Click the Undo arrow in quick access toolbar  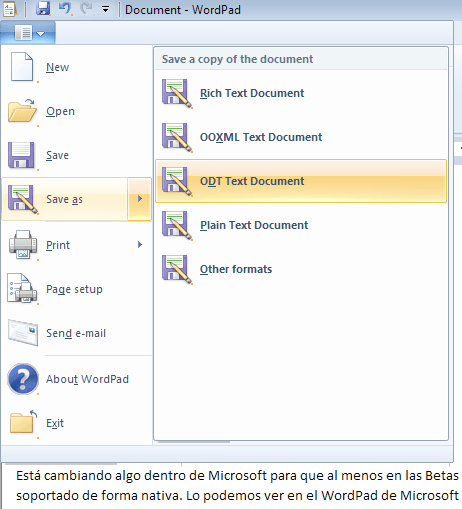tap(65, 8)
